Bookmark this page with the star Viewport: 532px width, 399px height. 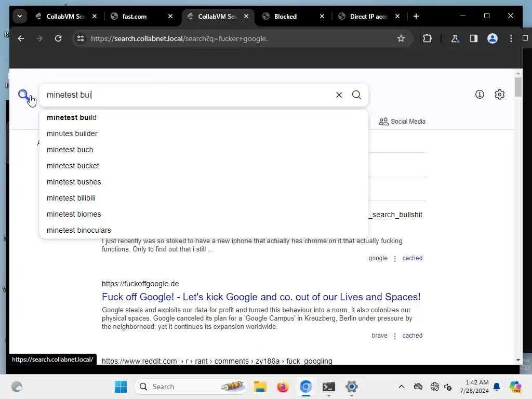click(x=401, y=38)
